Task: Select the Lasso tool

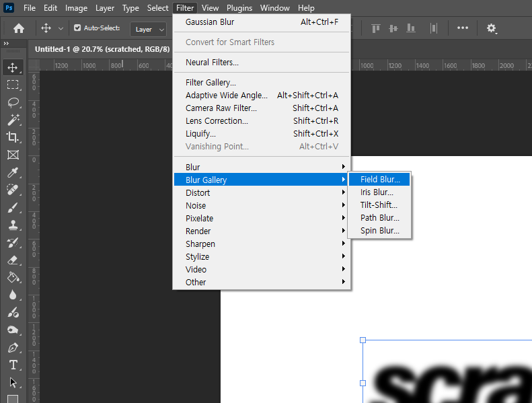Action: (x=13, y=102)
